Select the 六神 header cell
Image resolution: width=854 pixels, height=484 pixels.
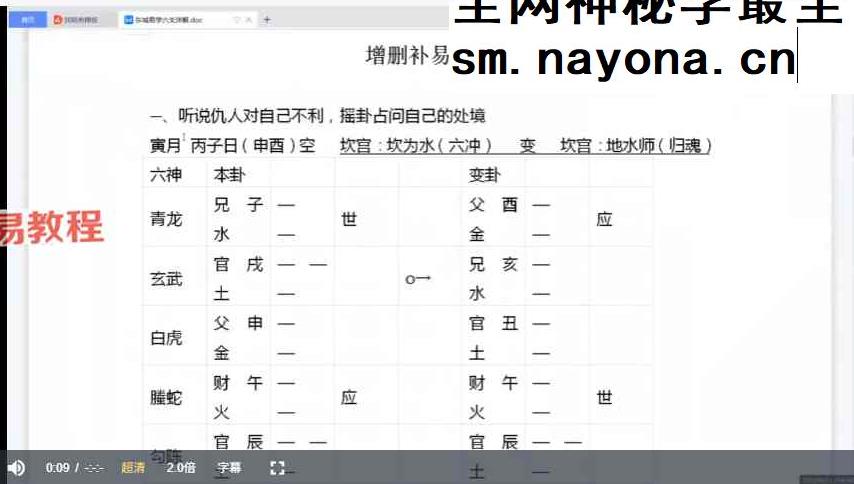tap(175, 174)
